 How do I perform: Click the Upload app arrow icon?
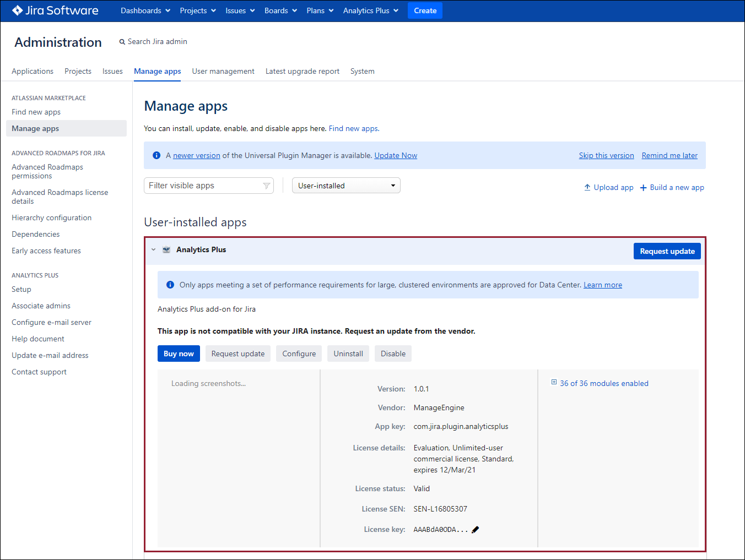coord(587,188)
